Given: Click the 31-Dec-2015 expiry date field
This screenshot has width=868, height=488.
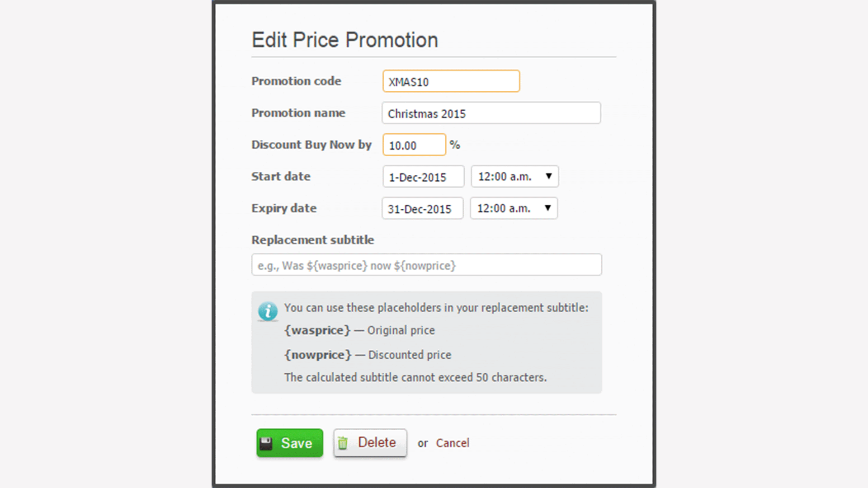Looking at the screenshot, I should tap(422, 208).
